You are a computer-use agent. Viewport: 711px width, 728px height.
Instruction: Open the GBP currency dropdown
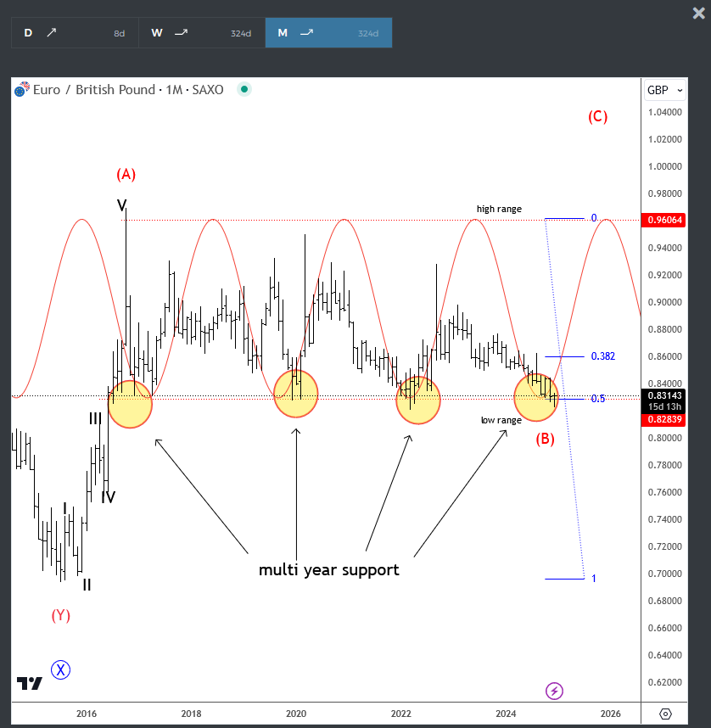tap(665, 89)
